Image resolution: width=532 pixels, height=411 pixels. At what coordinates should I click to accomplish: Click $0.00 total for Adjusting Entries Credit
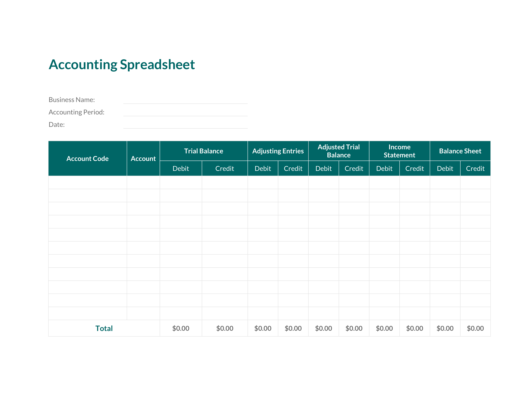coord(293,328)
